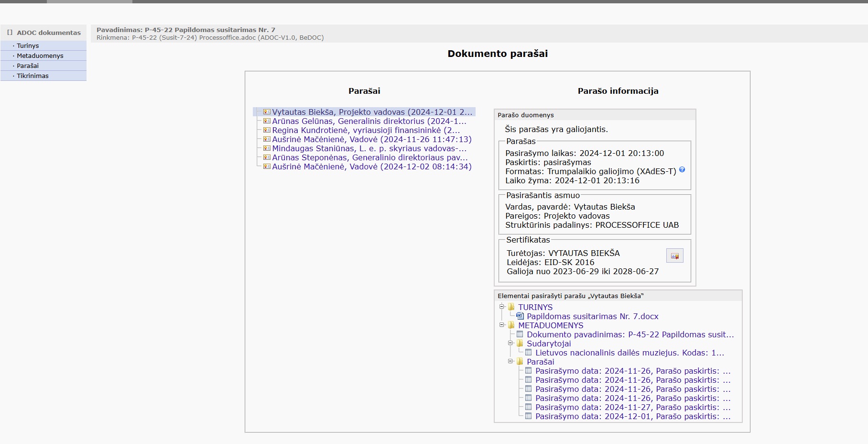Viewport: 868px width, 444px height.
Task: Click the signature icon beside Regina Kundrotienė
Action: click(x=267, y=130)
